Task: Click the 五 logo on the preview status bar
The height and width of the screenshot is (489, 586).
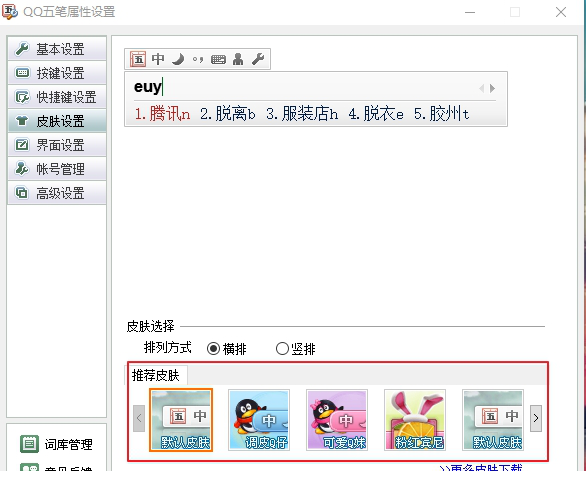Action: coord(138,59)
